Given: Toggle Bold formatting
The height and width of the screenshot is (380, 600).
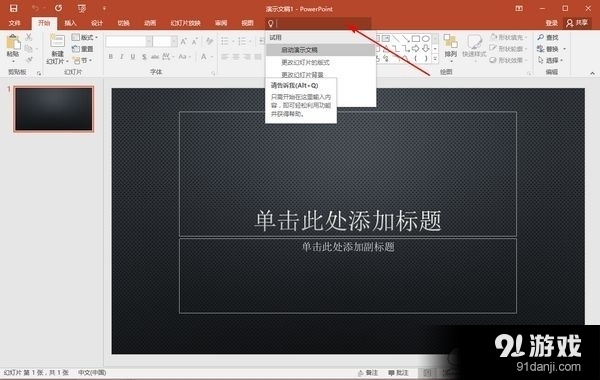Looking at the screenshot, I should pyautogui.click(x=110, y=57).
